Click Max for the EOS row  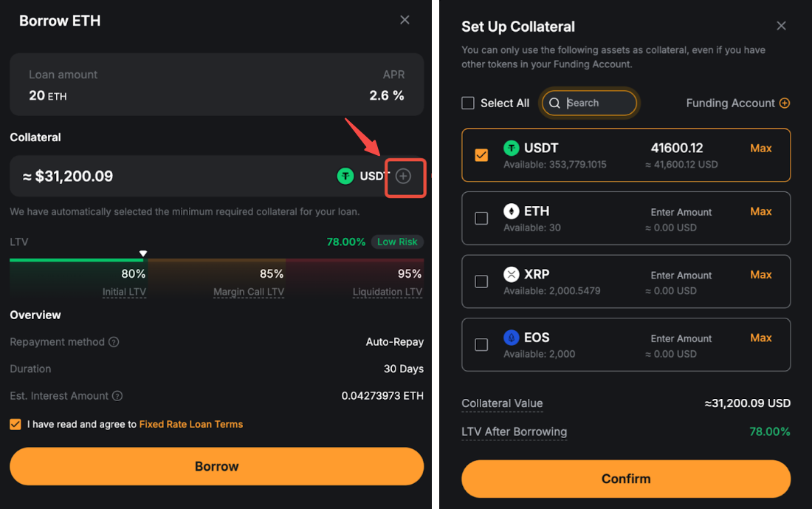point(760,338)
